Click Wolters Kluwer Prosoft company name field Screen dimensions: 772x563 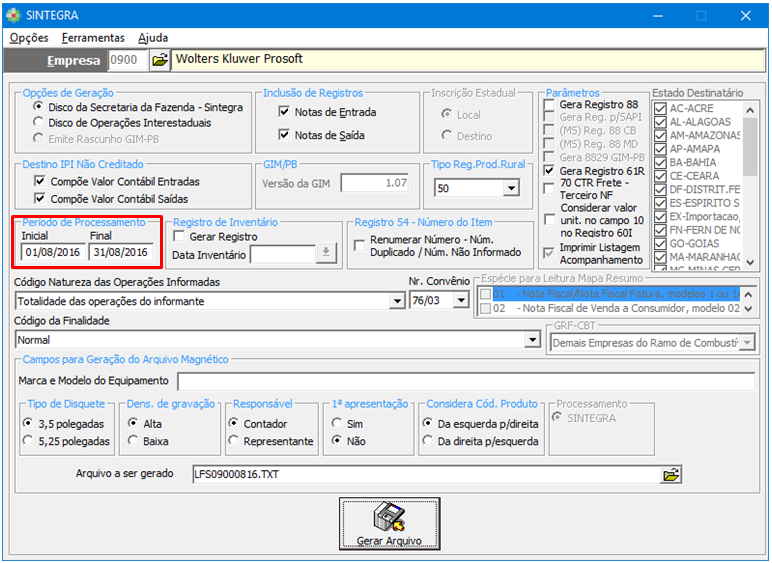pyautogui.click(x=468, y=60)
